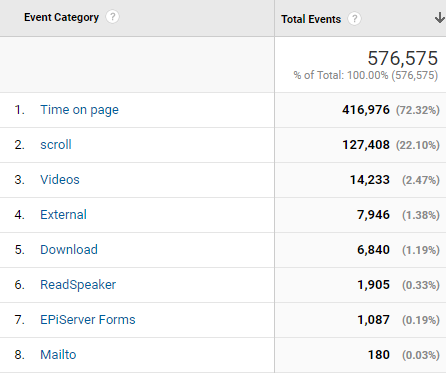Select the 416,976 value in Time on page row
Viewport: 446px width, 376px height.
(366, 110)
